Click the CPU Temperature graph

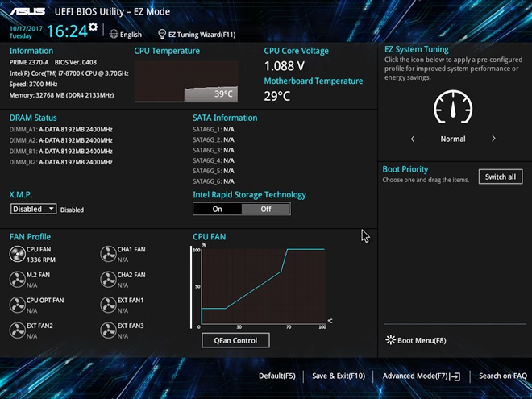[x=186, y=81]
